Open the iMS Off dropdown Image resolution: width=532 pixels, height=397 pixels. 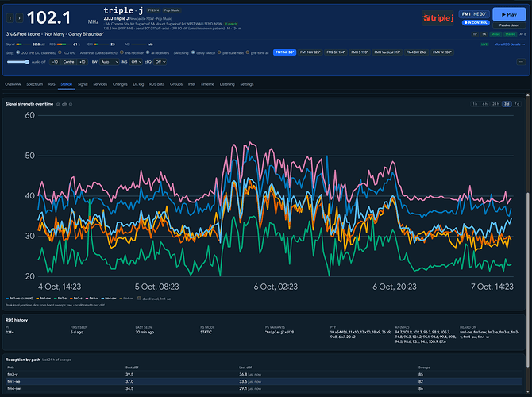coord(136,62)
